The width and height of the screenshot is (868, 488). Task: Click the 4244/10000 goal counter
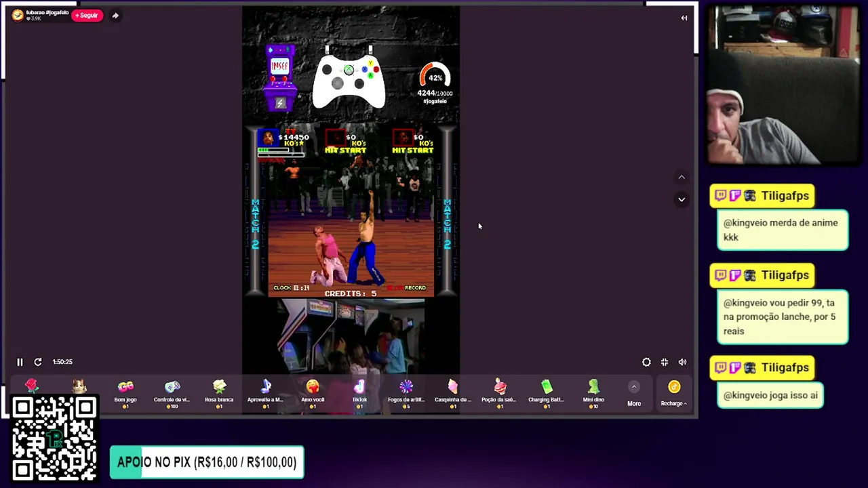click(435, 94)
